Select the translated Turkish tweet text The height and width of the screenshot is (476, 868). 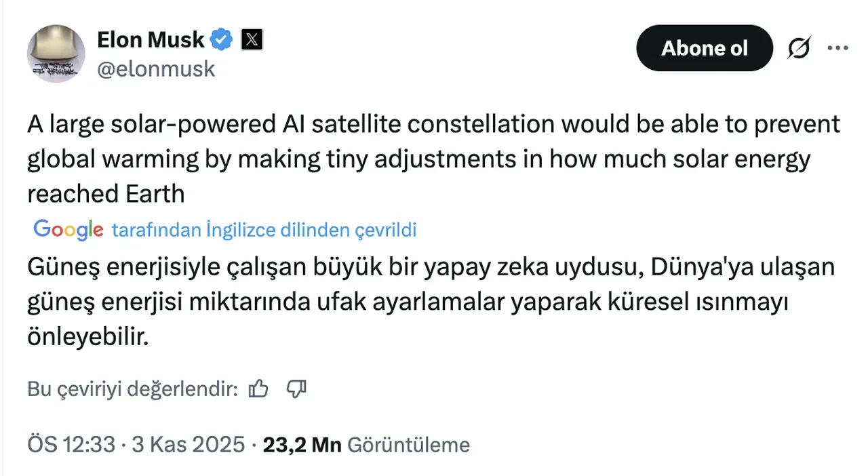tap(407, 301)
